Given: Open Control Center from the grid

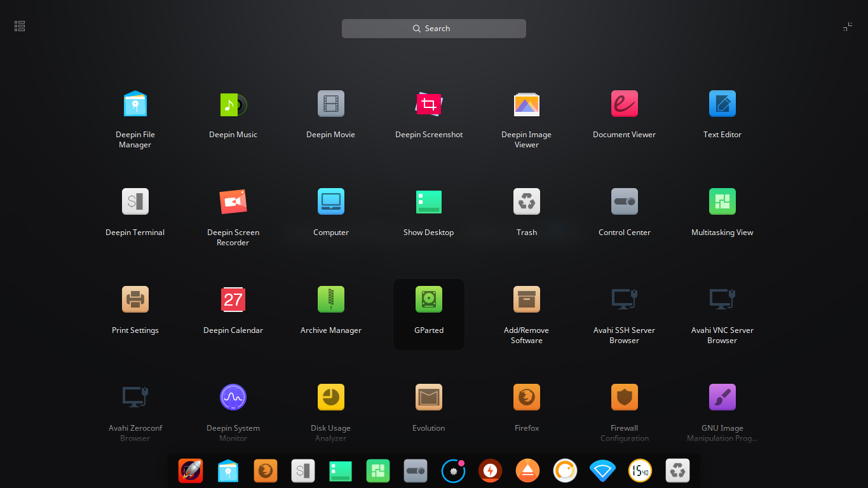Looking at the screenshot, I should pos(625,201).
